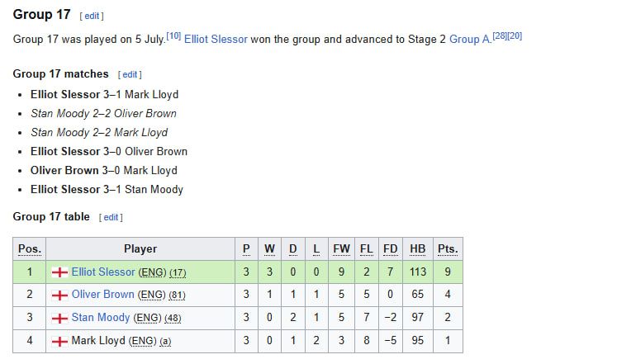Click the Pts. column header
Image resolution: width=617 pixels, height=364 pixels.
coord(448,248)
